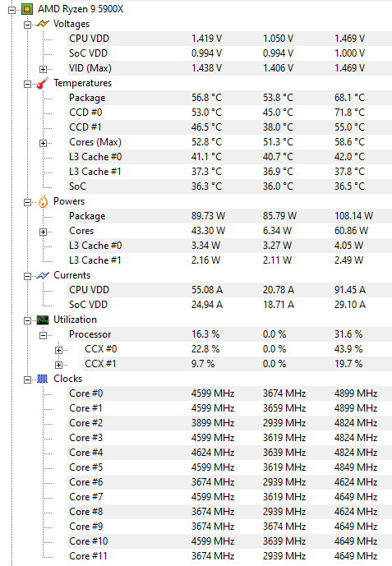
Task: Expand the CCX #1 utilization node
Action: click(x=59, y=365)
